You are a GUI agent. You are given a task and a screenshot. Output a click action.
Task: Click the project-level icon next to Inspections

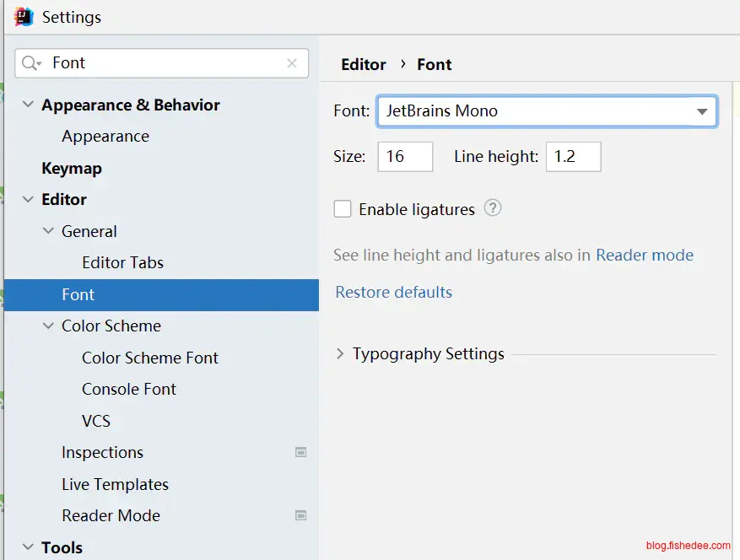click(300, 452)
